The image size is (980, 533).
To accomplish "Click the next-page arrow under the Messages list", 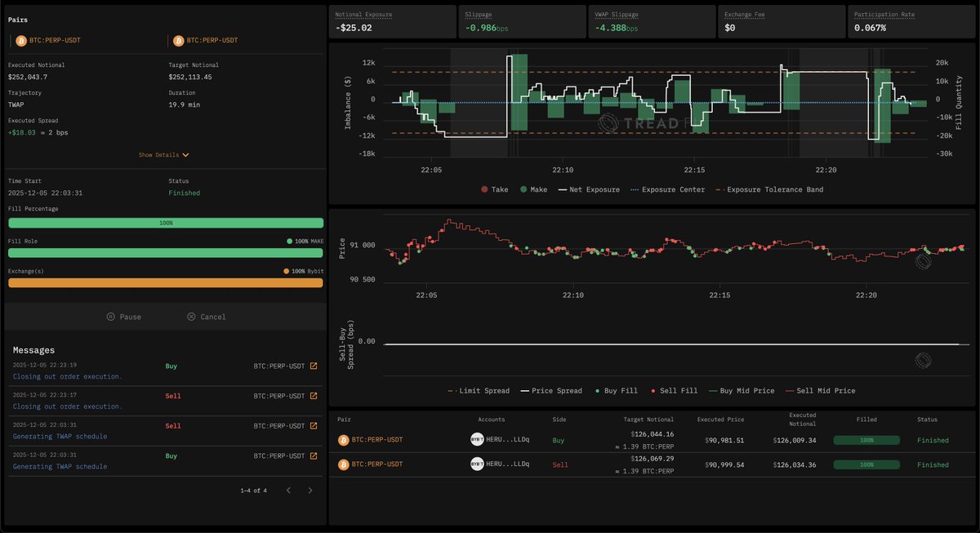I will (x=310, y=491).
